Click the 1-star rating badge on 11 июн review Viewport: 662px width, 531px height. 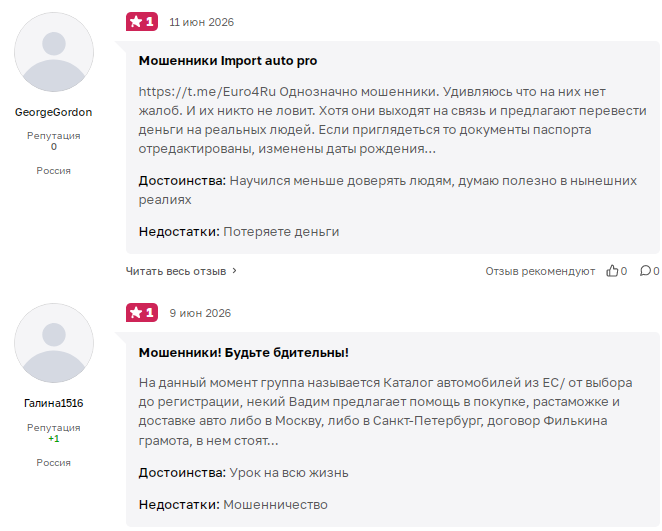pos(142,22)
